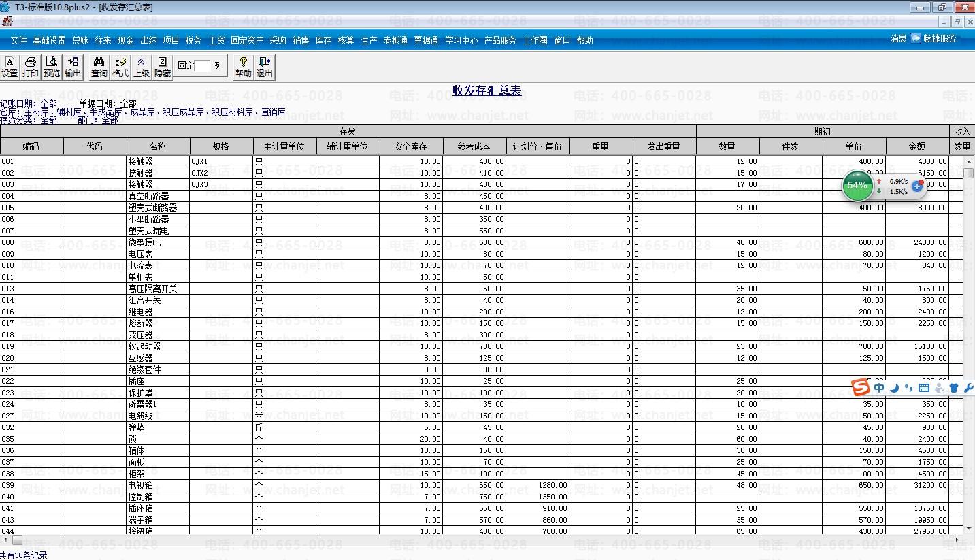975x560 pixels.
Task: Print the report with 打印
Action: pos(31,67)
